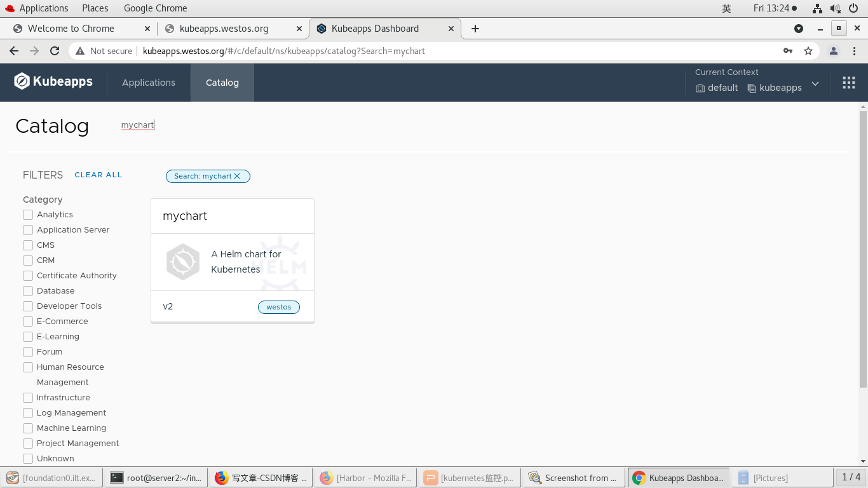Open the apps grid menu icon
Image resolution: width=868 pixels, height=488 pixels.
[x=849, y=83]
